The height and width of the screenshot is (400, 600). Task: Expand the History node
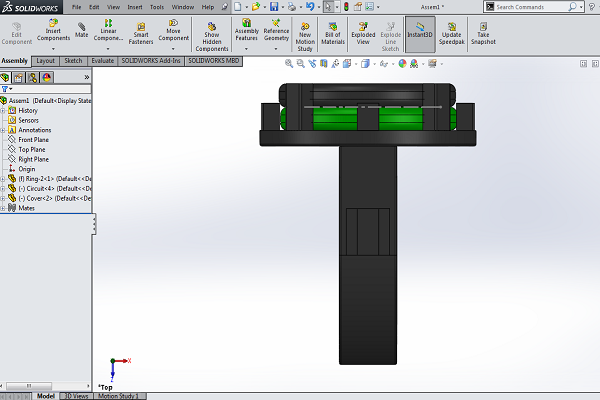tap(3, 111)
